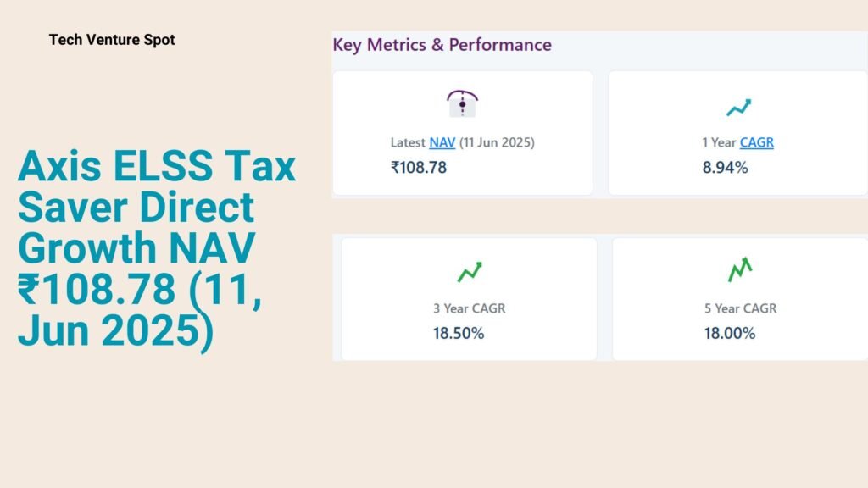The width and height of the screenshot is (868, 488).
Task: Select the 3 Year CAGR metric card
Action: (x=469, y=299)
